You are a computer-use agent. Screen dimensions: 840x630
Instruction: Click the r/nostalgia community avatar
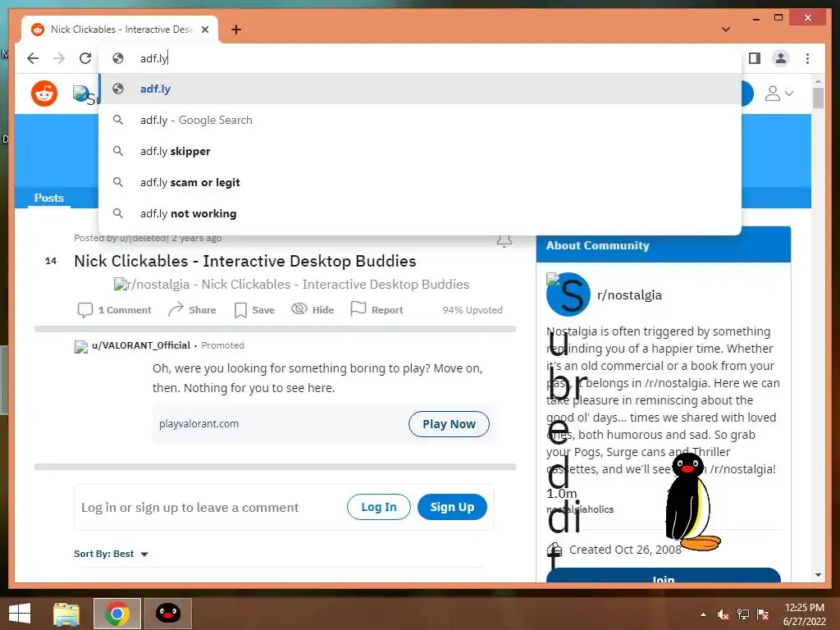pos(568,294)
